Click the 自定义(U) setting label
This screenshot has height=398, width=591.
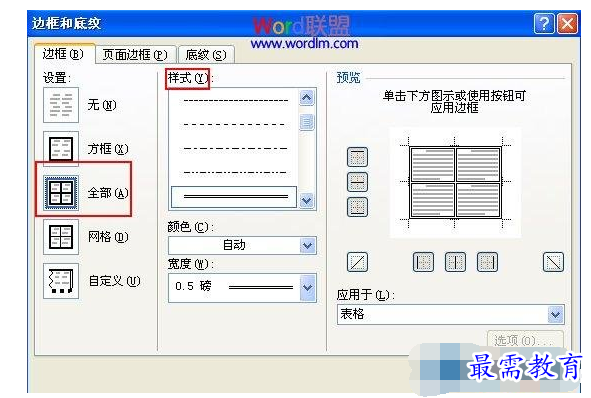(115, 281)
